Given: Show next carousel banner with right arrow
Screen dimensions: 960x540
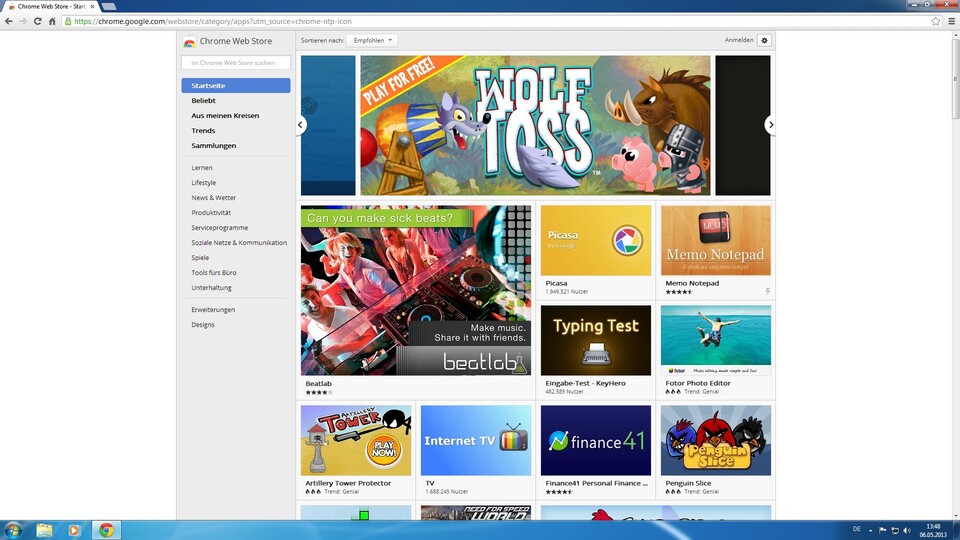Looking at the screenshot, I should pos(770,125).
